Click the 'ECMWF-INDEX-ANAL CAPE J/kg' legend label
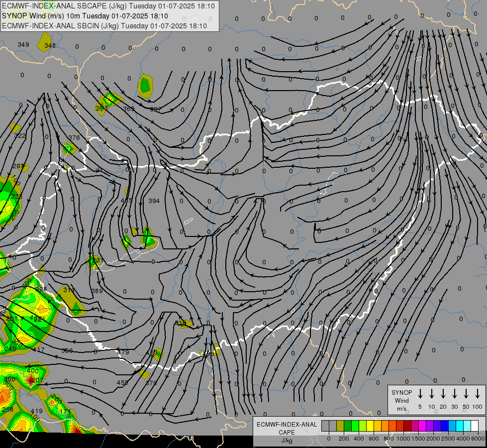Viewport: 487px width, 448px height. [x=287, y=432]
